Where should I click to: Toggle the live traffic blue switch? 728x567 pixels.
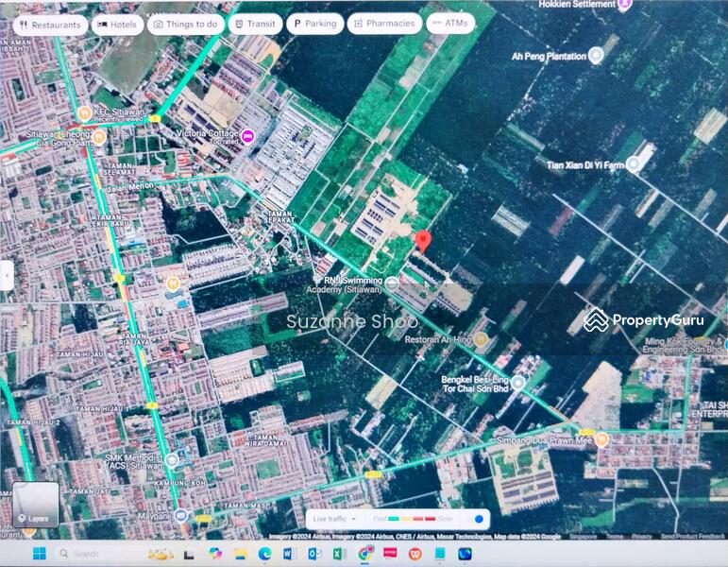479,519
